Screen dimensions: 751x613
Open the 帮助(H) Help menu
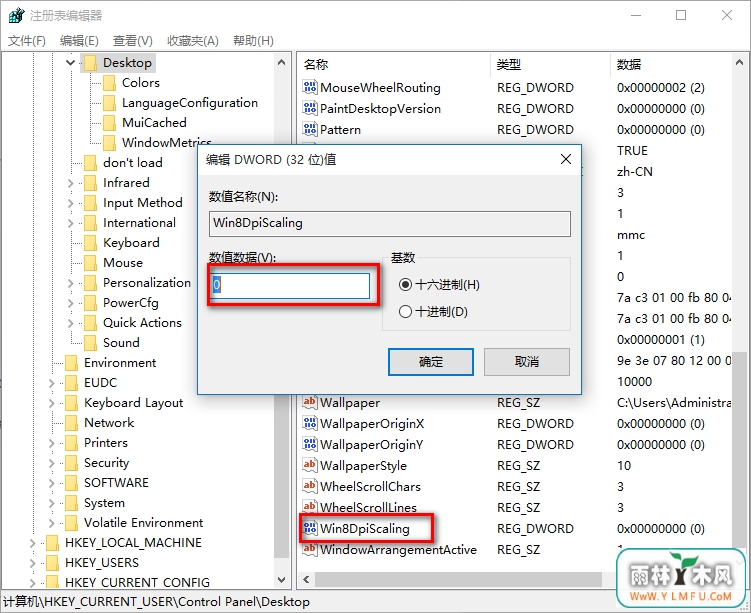pos(253,41)
